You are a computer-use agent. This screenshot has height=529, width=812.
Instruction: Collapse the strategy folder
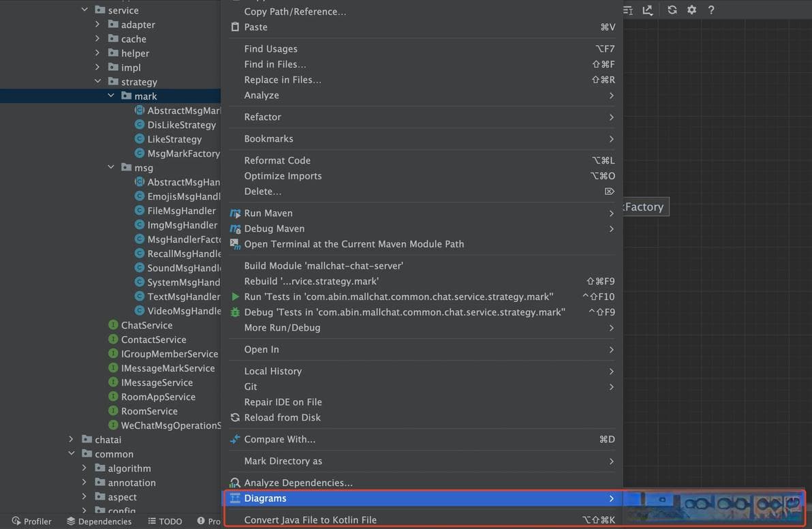tap(97, 81)
